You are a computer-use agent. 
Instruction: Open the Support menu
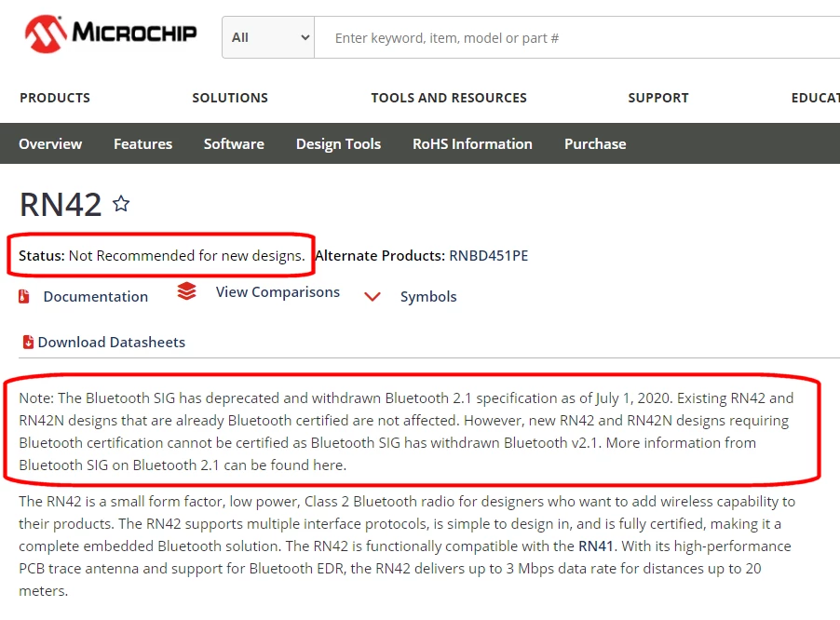658,98
